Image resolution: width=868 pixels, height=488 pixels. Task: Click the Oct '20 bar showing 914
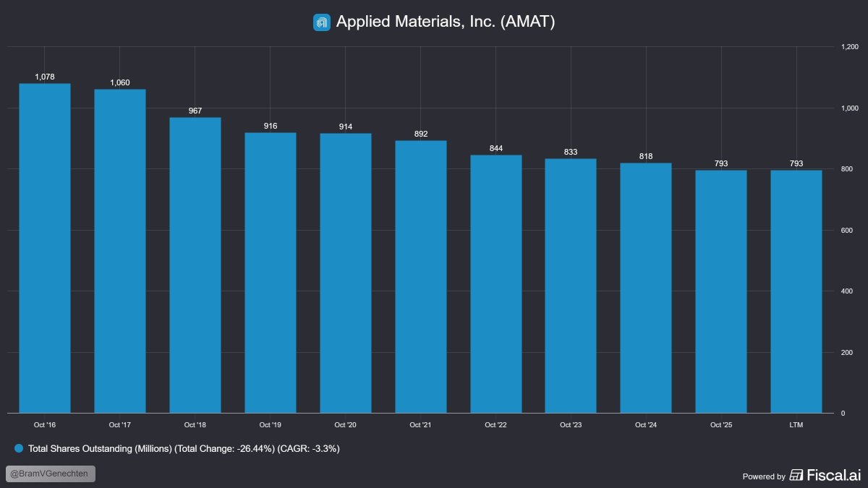345,275
